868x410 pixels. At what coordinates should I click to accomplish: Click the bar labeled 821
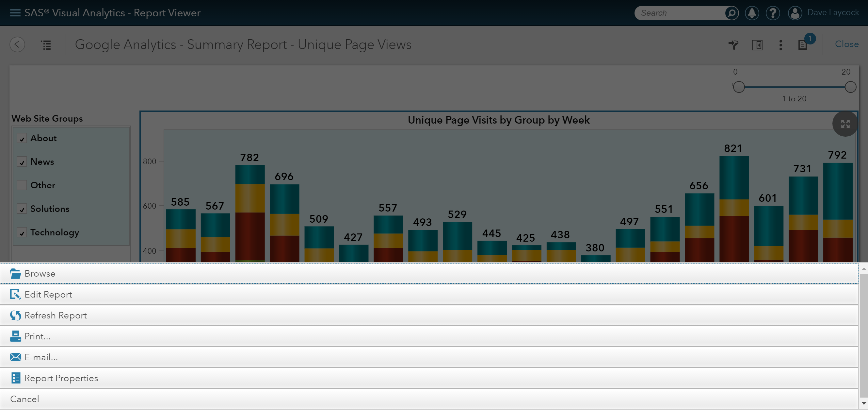tap(734, 209)
